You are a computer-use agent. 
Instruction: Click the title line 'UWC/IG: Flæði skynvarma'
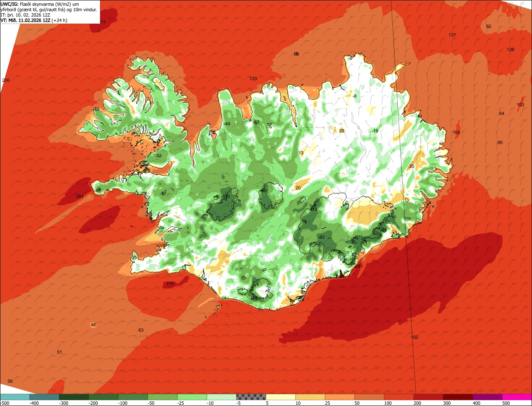[27, 4]
